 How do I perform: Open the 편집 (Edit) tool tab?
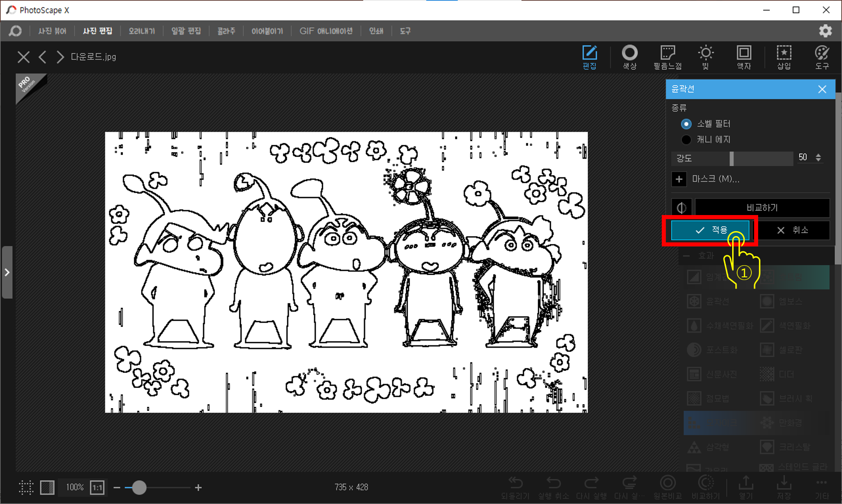(x=590, y=57)
